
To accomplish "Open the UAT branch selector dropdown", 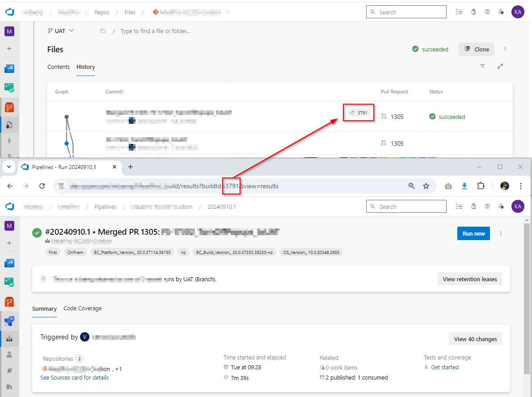I will (x=61, y=31).
